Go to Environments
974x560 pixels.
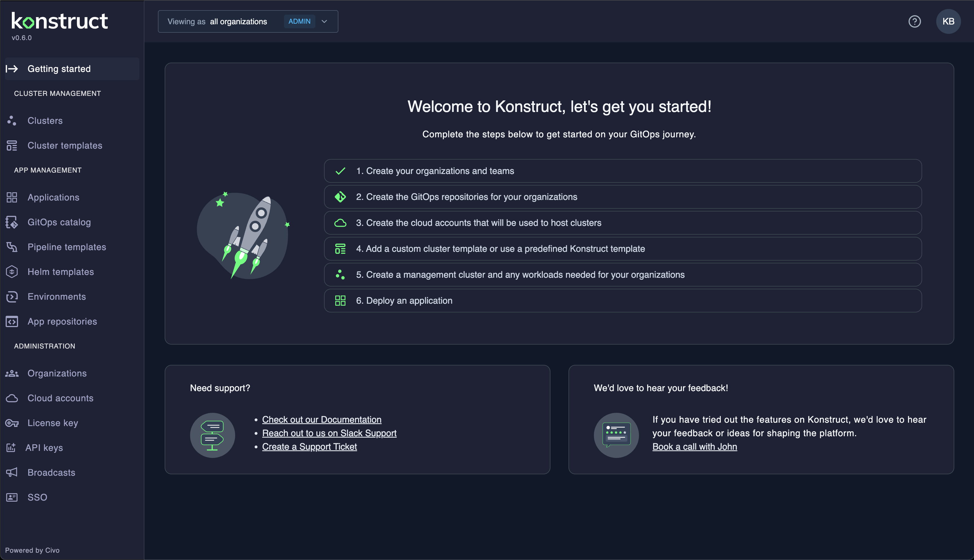click(x=72, y=297)
